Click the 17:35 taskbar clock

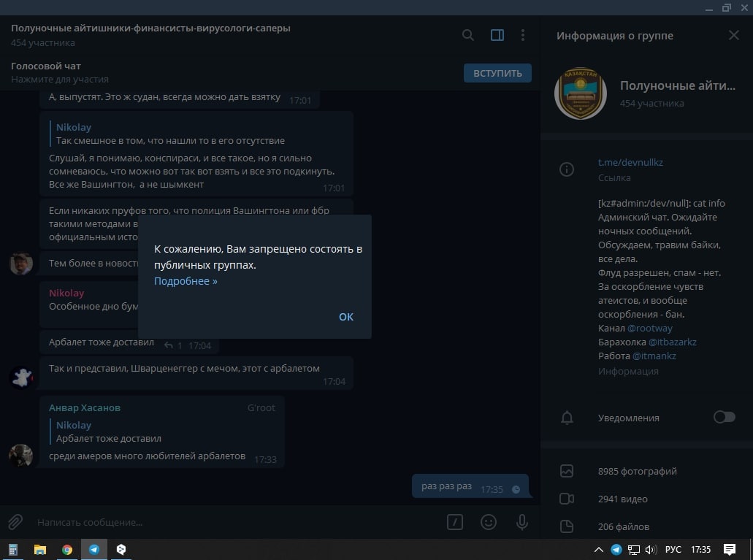tap(700, 550)
